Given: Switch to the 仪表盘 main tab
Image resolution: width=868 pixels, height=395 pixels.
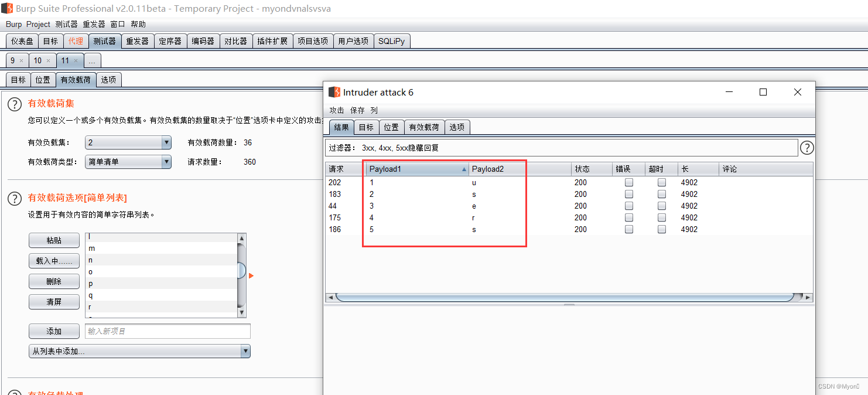Looking at the screenshot, I should click(x=22, y=41).
